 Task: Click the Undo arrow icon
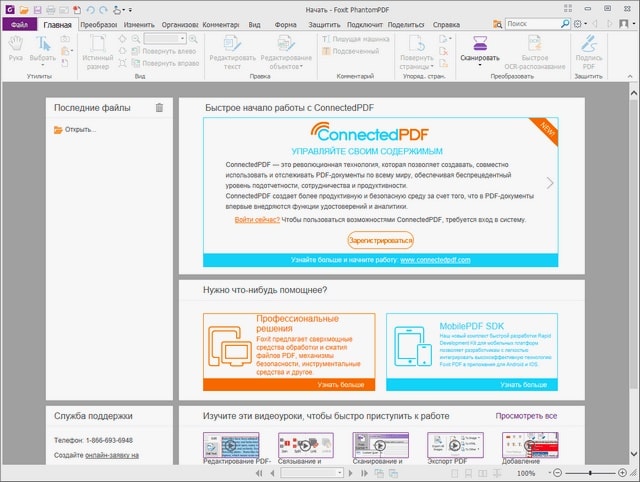coord(90,9)
